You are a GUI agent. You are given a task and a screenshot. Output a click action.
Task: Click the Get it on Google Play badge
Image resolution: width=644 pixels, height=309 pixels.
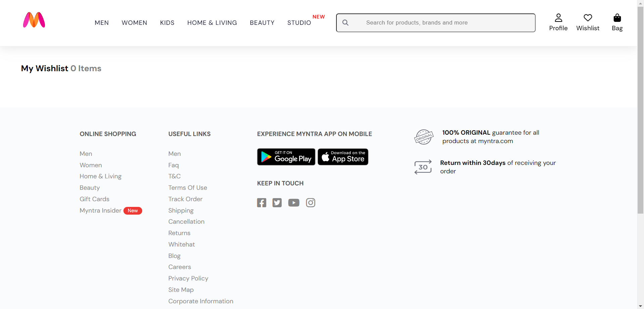coord(286,157)
